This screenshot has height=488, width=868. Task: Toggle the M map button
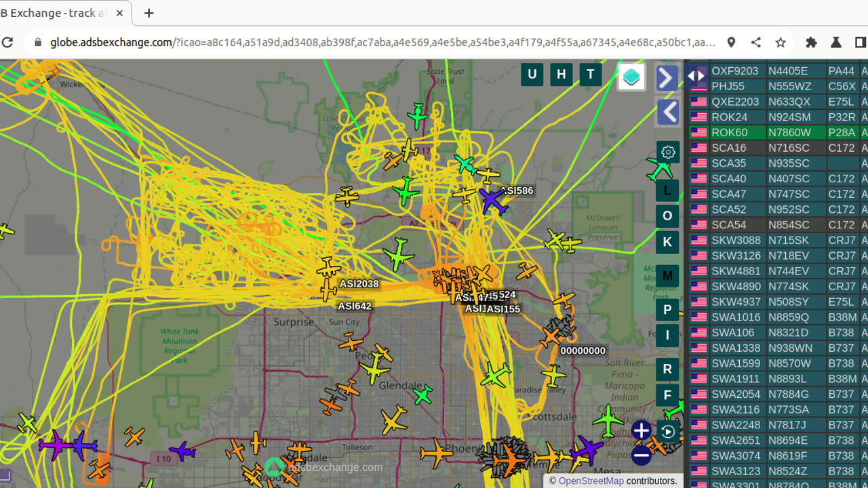667,276
